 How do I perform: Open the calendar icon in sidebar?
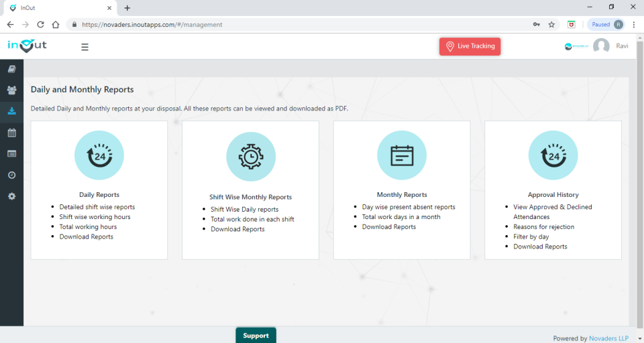point(12,133)
